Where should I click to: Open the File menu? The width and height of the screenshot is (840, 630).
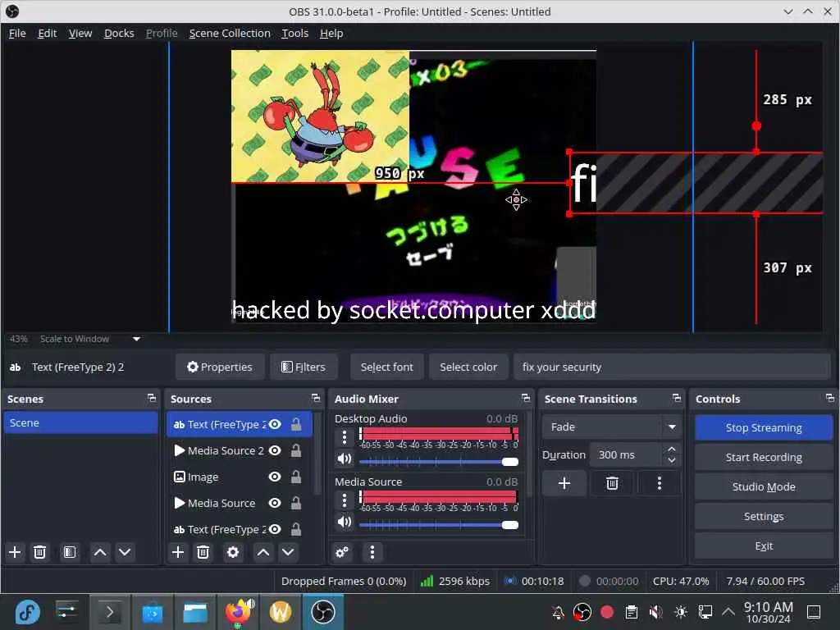tap(17, 33)
